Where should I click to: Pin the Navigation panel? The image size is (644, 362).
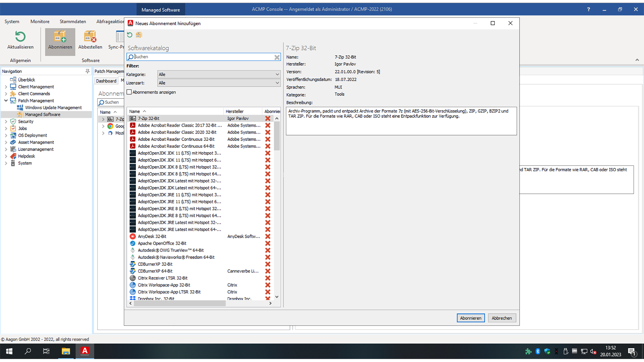click(88, 71)
